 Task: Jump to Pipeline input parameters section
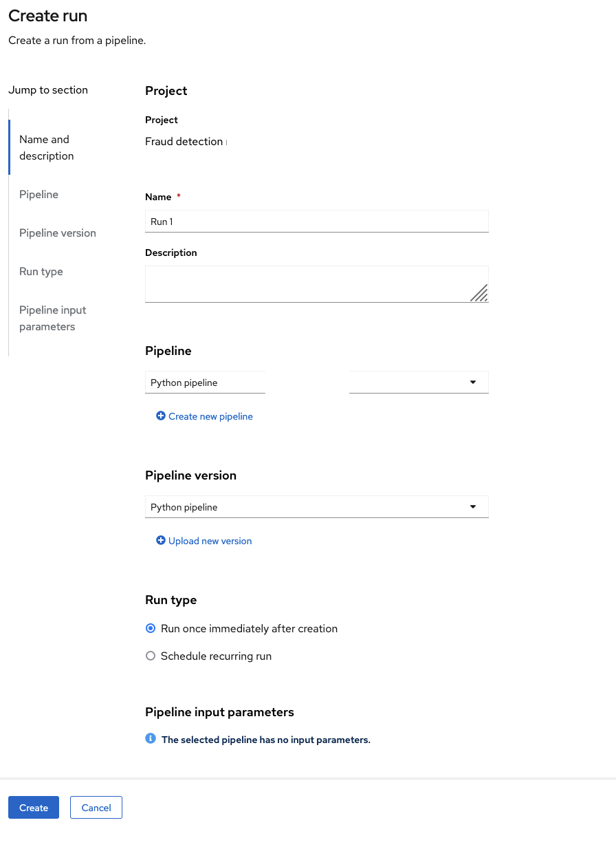(53, 318)
